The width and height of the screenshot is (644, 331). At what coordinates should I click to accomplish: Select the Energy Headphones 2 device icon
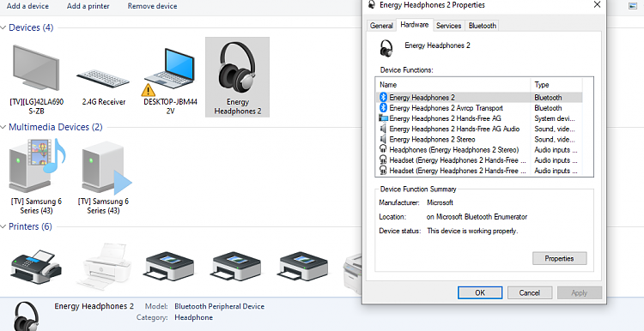237,67
